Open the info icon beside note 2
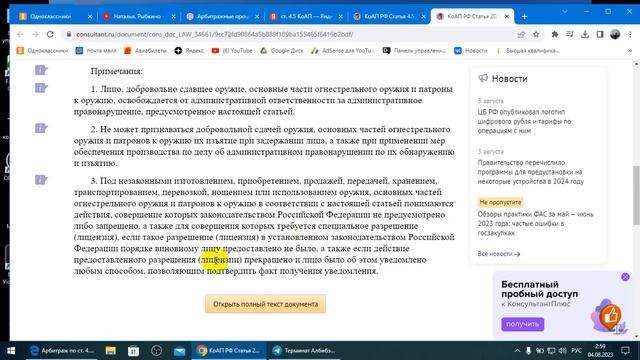This screenshot has width=640, height=360. point(41,128)
